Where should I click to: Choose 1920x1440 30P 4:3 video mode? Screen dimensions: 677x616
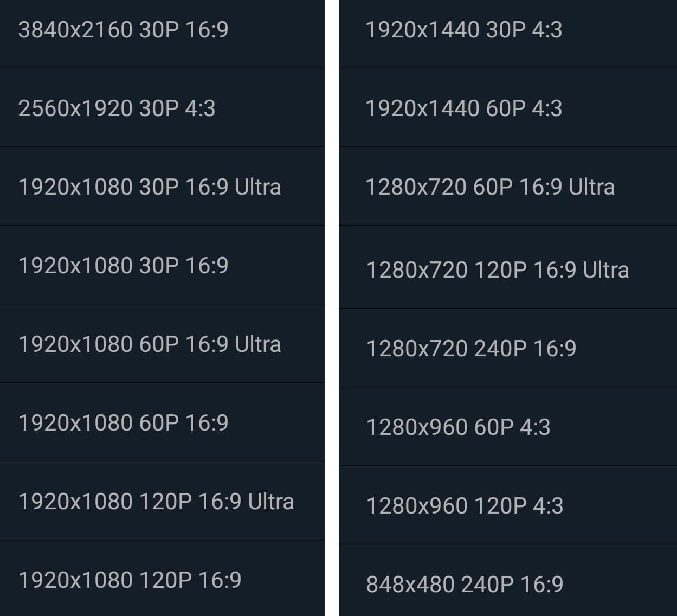tap(464, 30)
